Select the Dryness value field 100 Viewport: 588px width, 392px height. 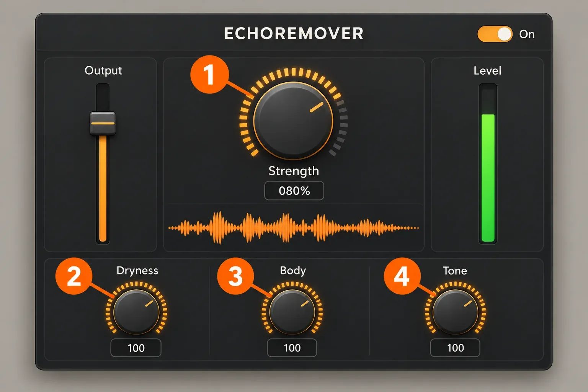point(136,348)
